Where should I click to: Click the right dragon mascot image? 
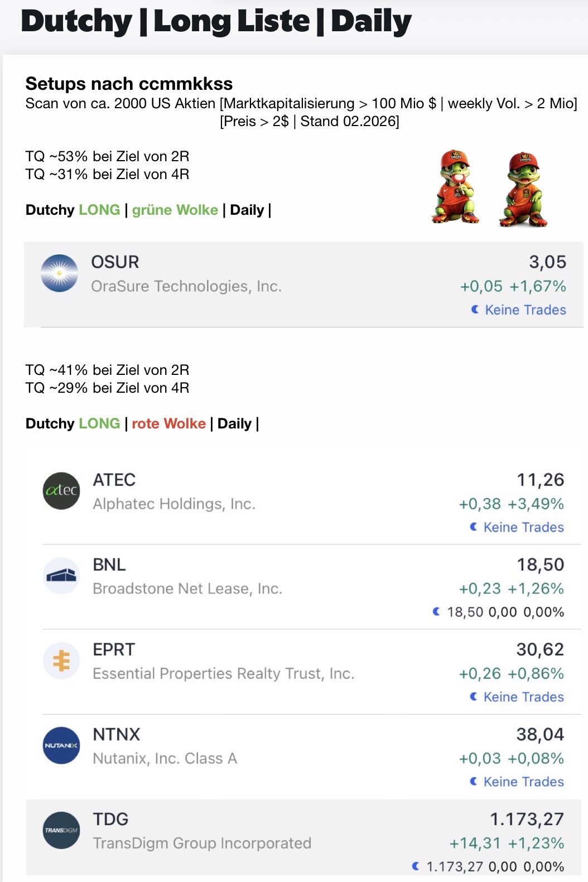pyautogui.click(x=523, y=190)
